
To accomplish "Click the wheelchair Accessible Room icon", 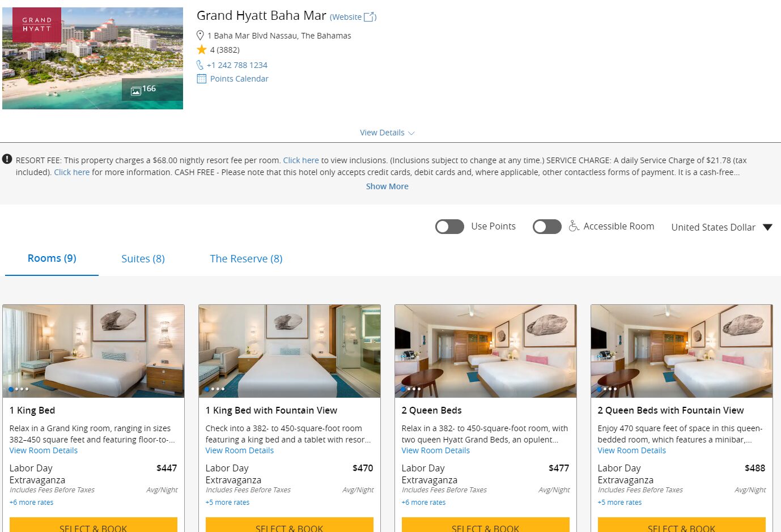I will (x=574, y=226).
